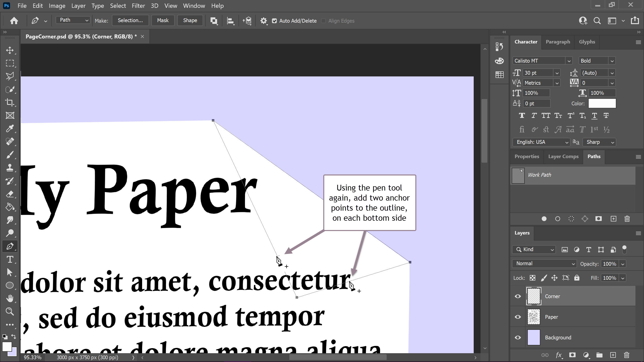Delete current path with trash icon
644x362 pixels.
(627, 219)
